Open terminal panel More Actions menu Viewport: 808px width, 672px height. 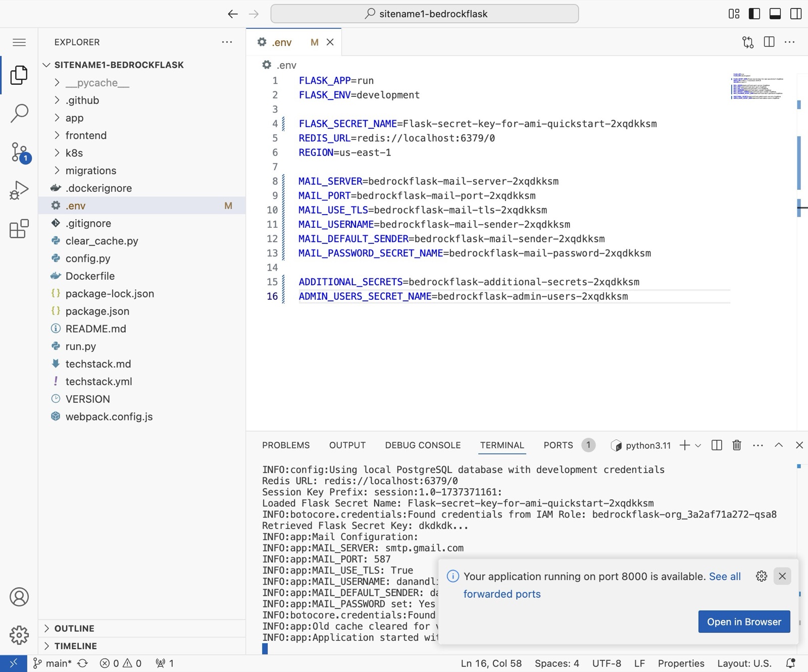click(x=758, y=445)
